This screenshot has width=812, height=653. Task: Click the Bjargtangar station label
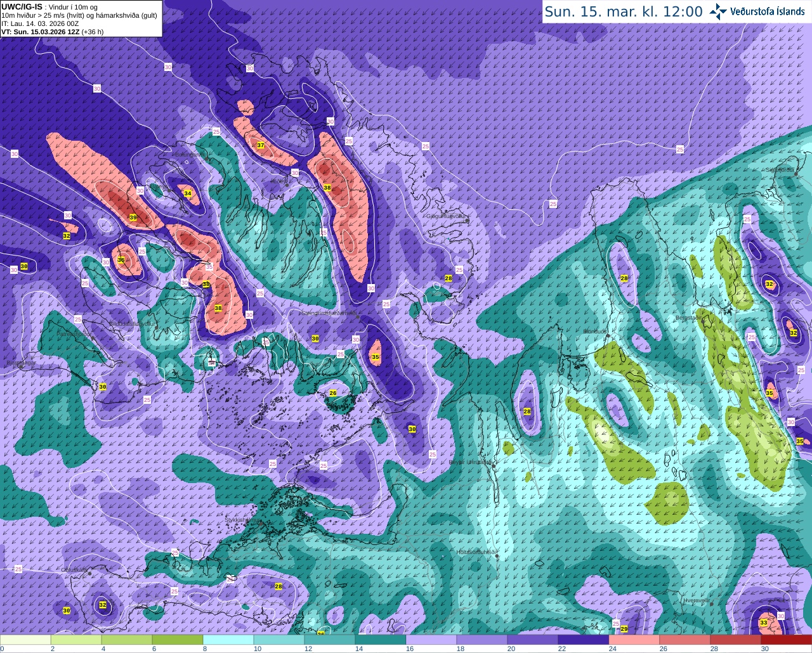[x=21, y=363]
